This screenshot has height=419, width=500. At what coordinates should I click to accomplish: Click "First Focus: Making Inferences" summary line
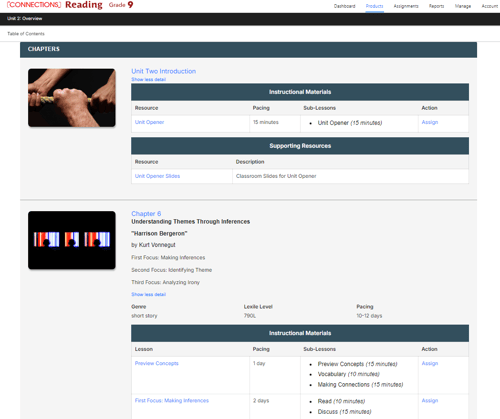[x=168, y=258]
